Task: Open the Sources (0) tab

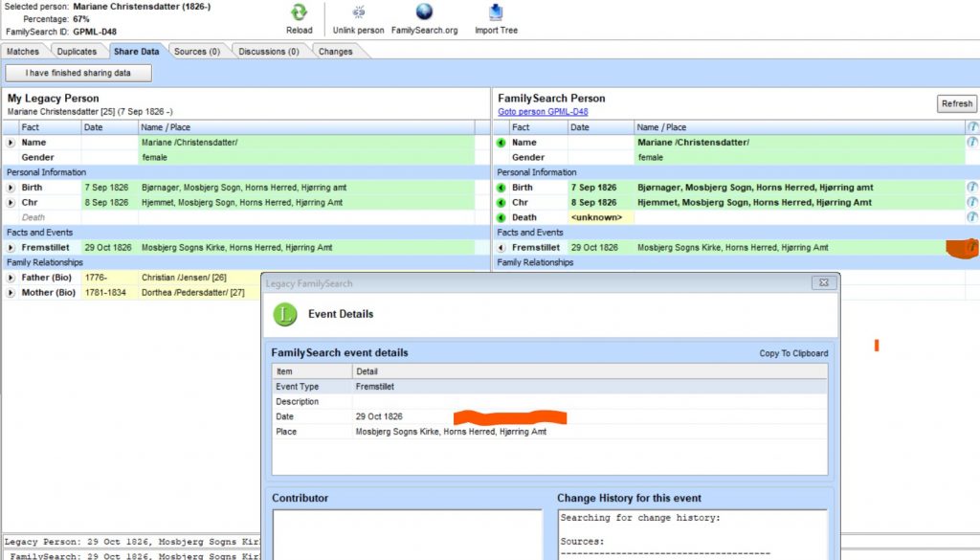Action: pos(197,52)
